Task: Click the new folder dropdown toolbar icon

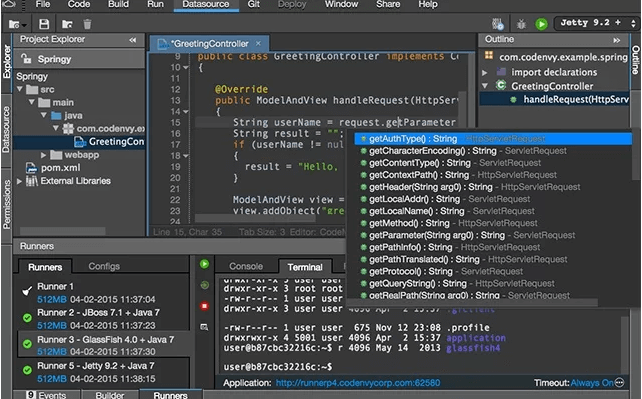Action: (x=17, y=25)
